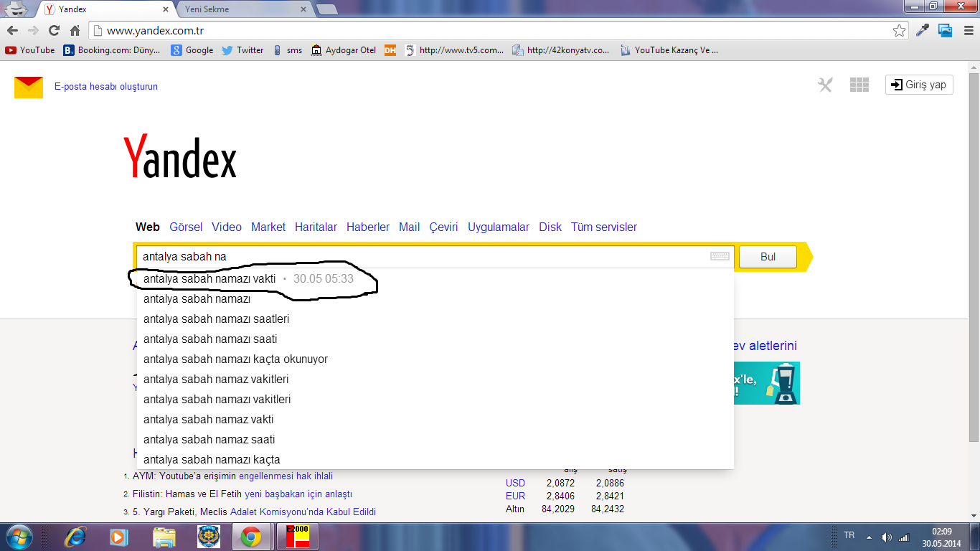Screen dimensions: 980x551
Task: Open Tüm servisler link
Action: (x=604, y=227)
